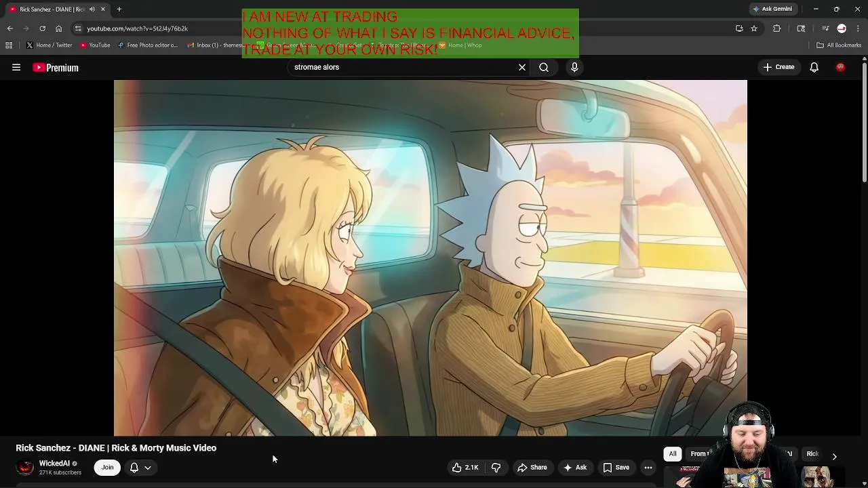This screenshot has width=868, height=488.
Task: Select the 'All' suggestions chip
Action: coord(673,454)
